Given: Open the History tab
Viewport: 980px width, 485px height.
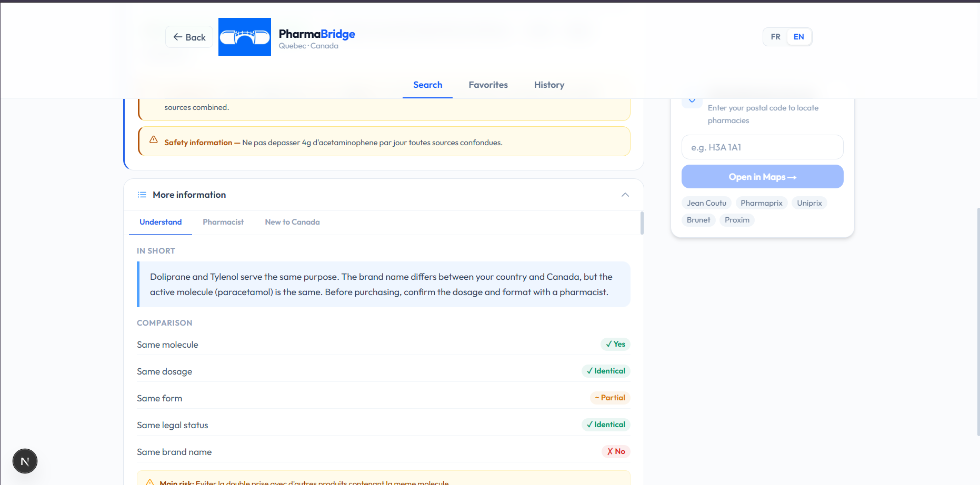Looking at the screenshot, I should 549,85.
